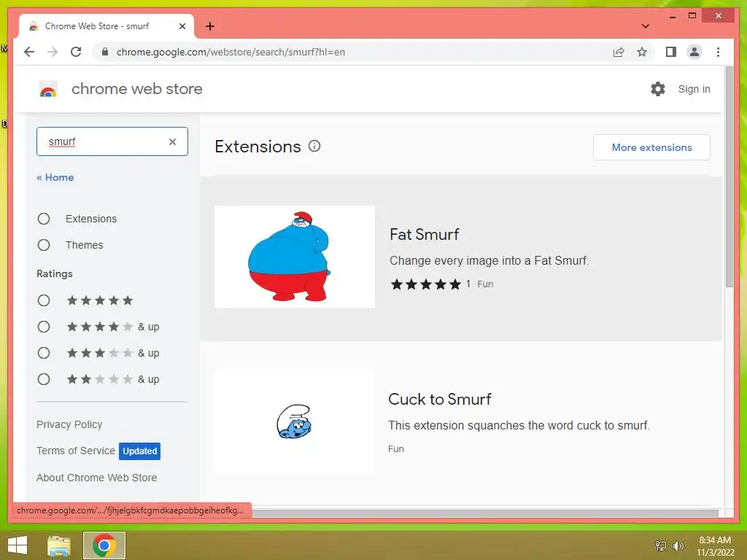The width and height of the screenshot is (747, 560).
Task: Open Chrome's three-dot menu
Action: [x=718, y=52]
